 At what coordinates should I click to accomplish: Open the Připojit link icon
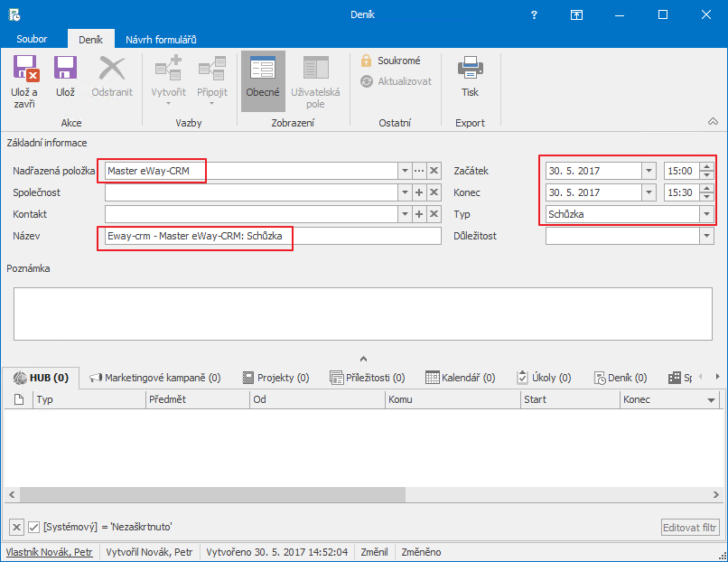[x=212, y=69]
